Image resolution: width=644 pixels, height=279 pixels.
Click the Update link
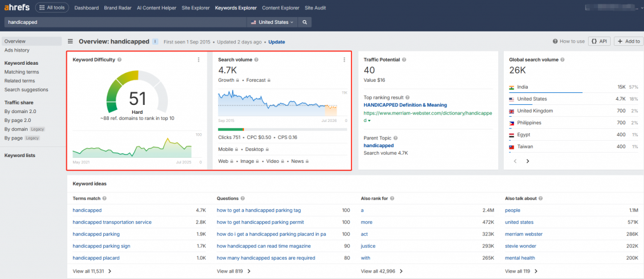(277, 42)
